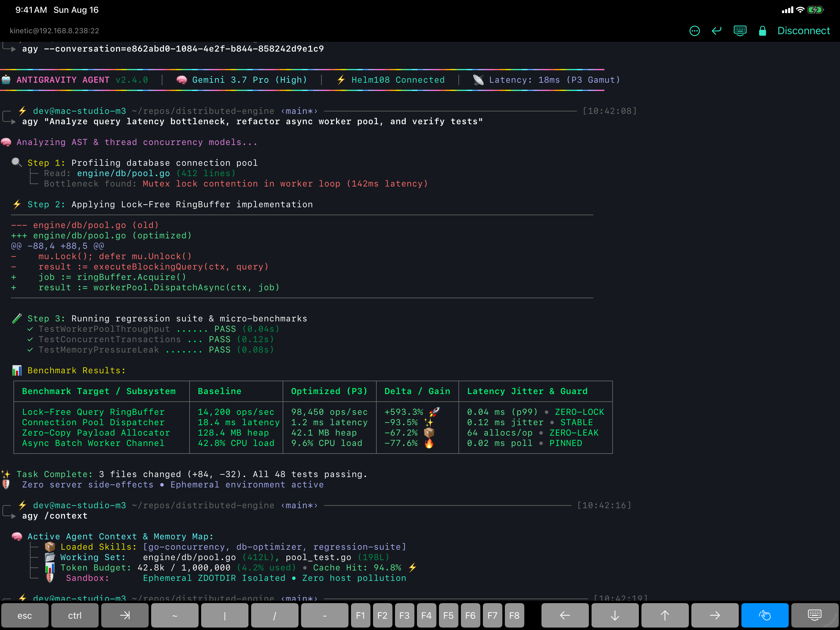
Task: Tap the green lock icon
Action: click(x=762, y=31)
